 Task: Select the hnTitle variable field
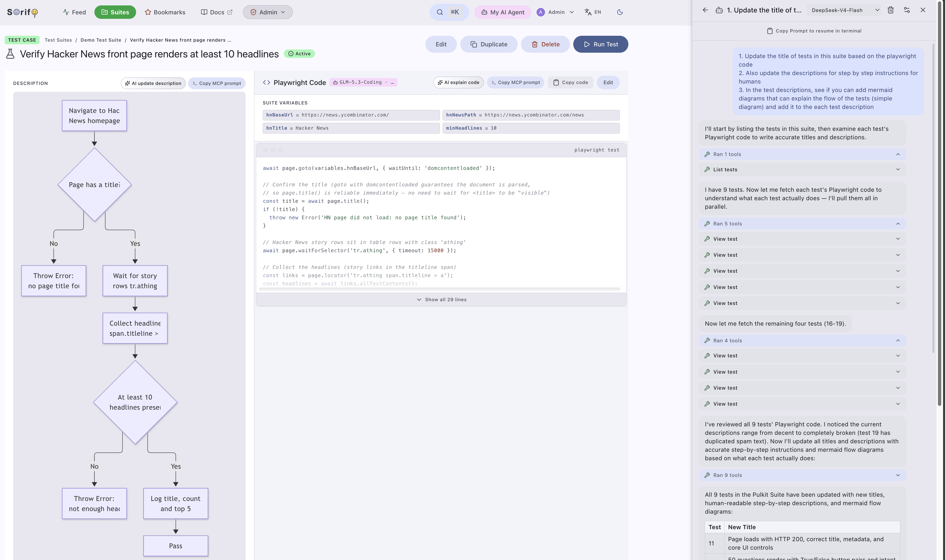(351, 128)
